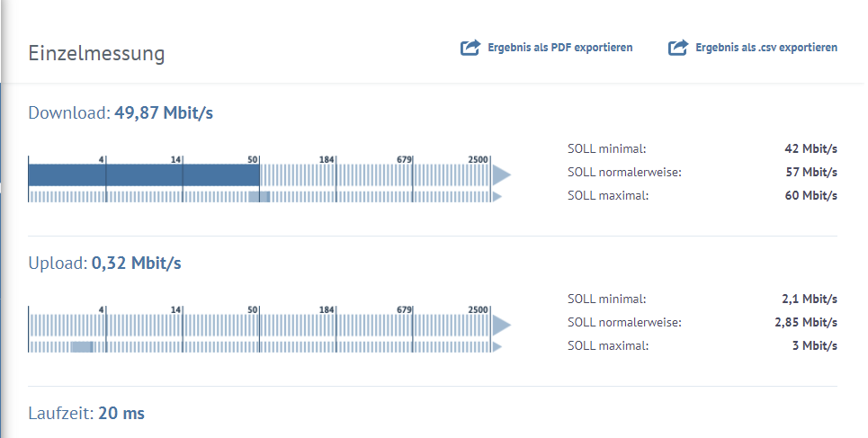Click the Download value 49,87 Mbit/s
The width and height of the screenshot is (868, 438).
click(x=164, y=113)
